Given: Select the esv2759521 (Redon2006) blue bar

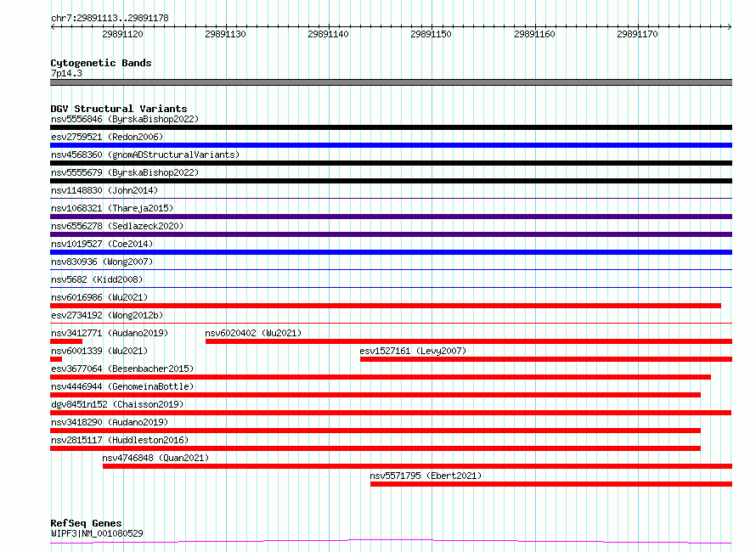Looking at the screenshot, I should click(x=391, y=145).
